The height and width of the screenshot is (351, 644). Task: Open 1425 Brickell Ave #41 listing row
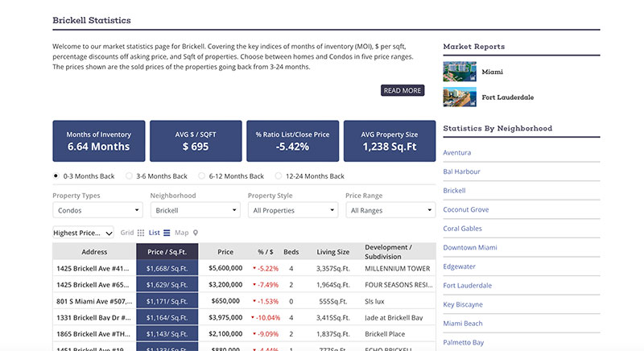93,268
